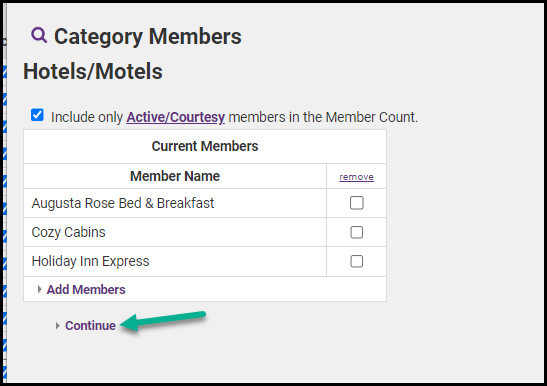Screen dimensions: 547x386
Task: Click the green arrow pointing to Continue
Action: point(163,321)
